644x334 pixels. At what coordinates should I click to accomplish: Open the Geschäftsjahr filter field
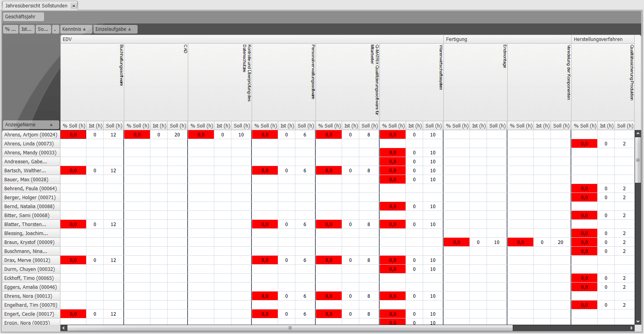[23, 17]
